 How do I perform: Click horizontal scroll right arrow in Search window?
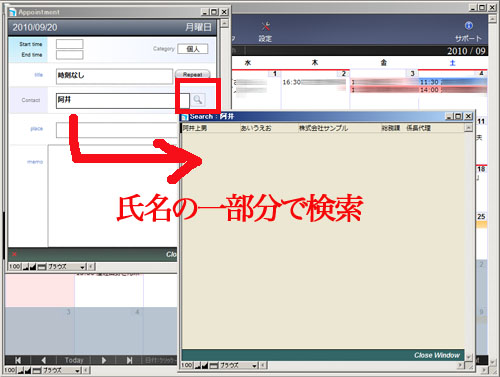tap(461, 366)
